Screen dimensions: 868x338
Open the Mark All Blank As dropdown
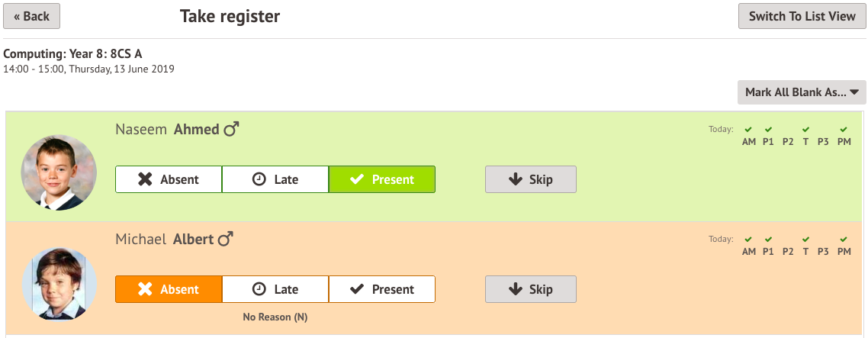click(x=802, y=92)
